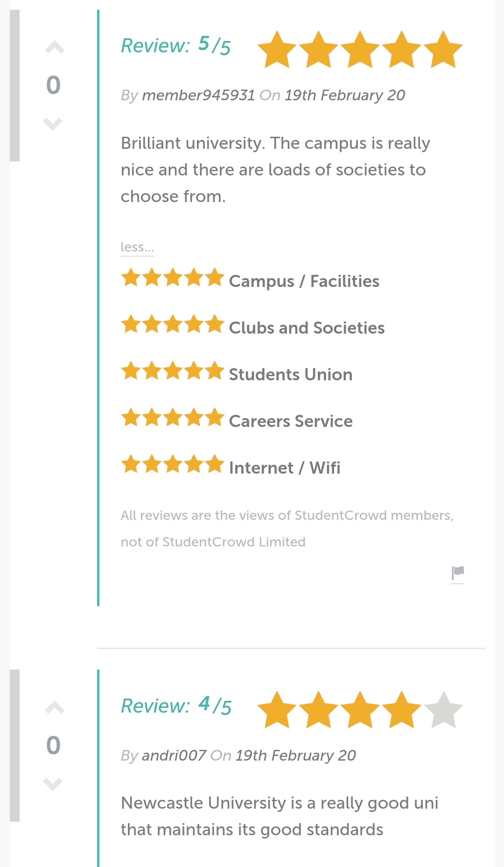Open member945931 profile link
Image resolution: width=504 pixels, height=867 pixels.
[198, 95]
